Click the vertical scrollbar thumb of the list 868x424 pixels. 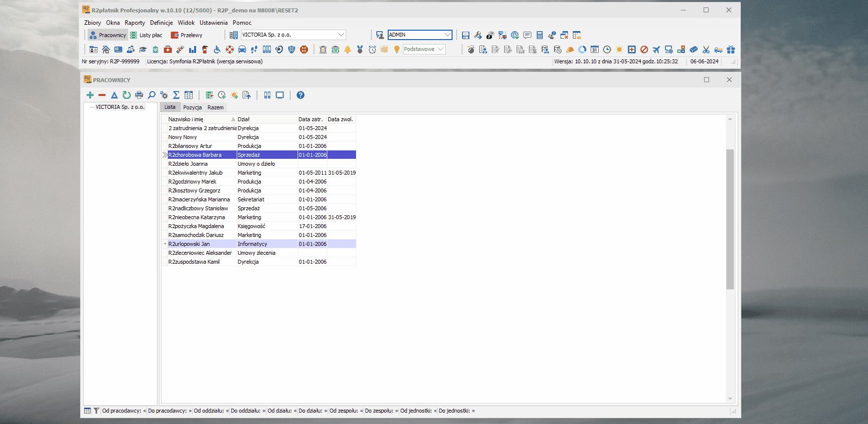(x=730, y=219)
